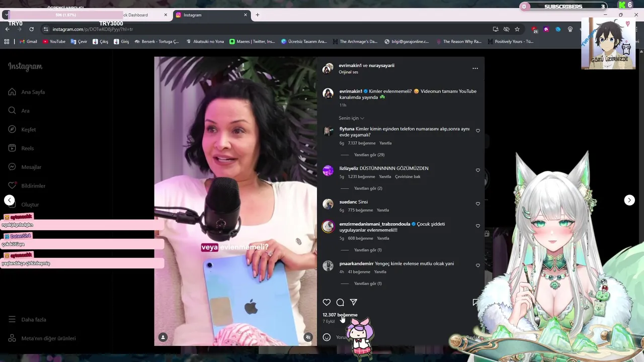Image resolution: width=644 pixels, height=362 pixels.
Task: Like suedanc's comment heart
Action: [478, 204]
